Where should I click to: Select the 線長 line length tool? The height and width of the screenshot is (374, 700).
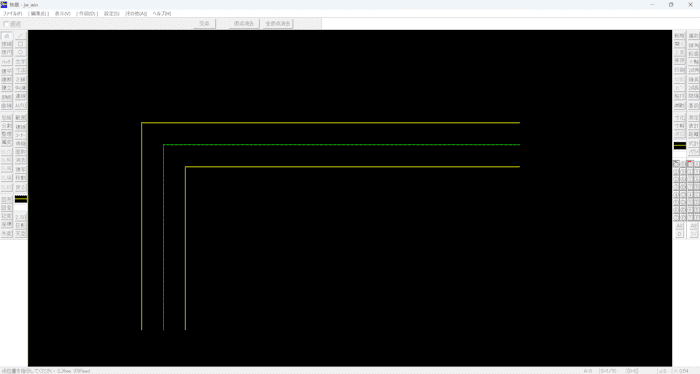[x=693, y=79]
